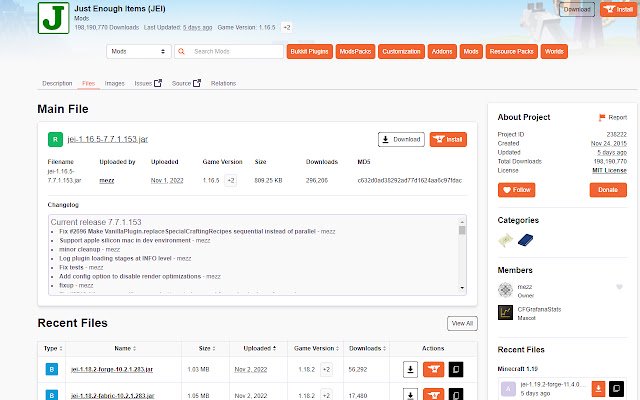Open Worlds section
This screenshot has width=640, height=400.
point(554,51)
